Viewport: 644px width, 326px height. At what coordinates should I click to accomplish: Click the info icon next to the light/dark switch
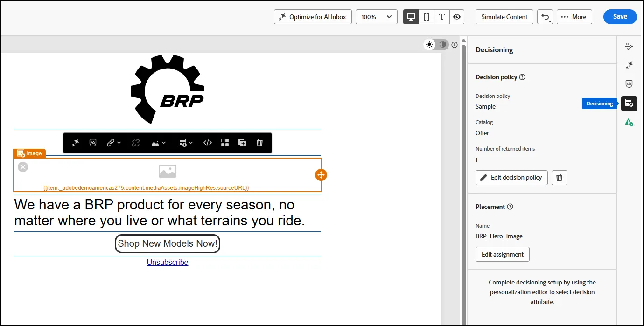455,45
